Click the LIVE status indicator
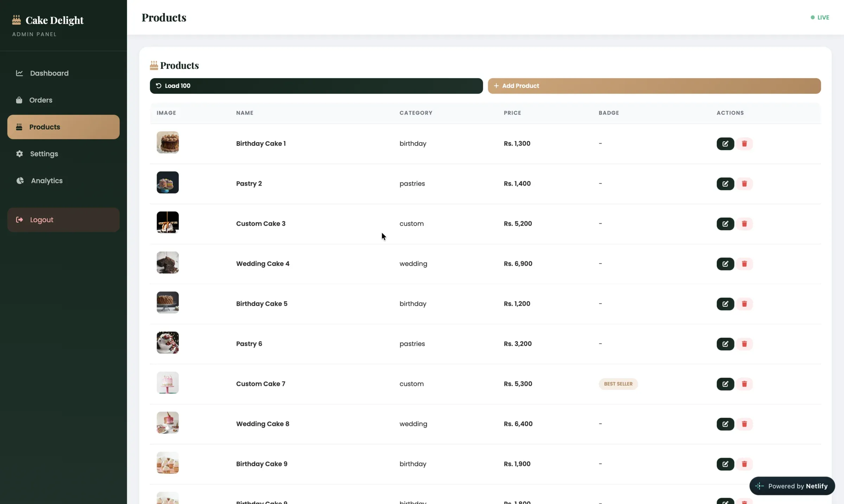The width and height of the screenshot is (844, 504). click(x=820, y=18)
